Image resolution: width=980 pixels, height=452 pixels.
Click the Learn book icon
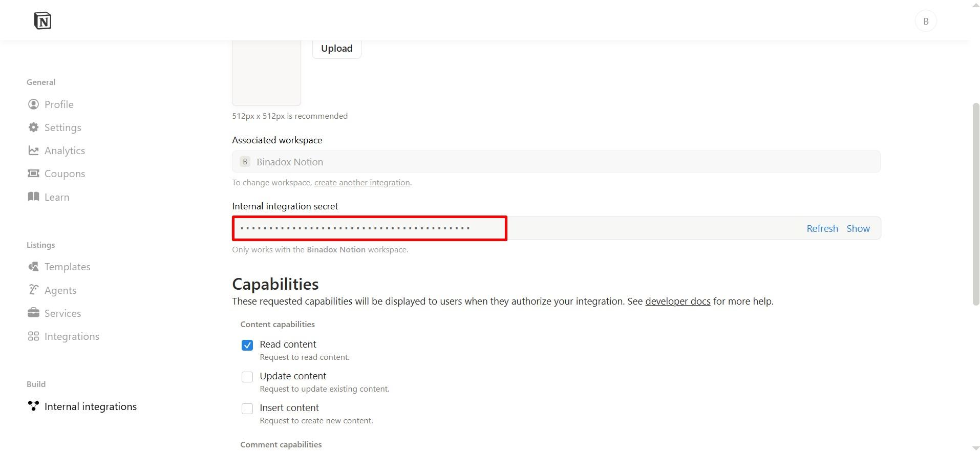[x=33, y=197]
